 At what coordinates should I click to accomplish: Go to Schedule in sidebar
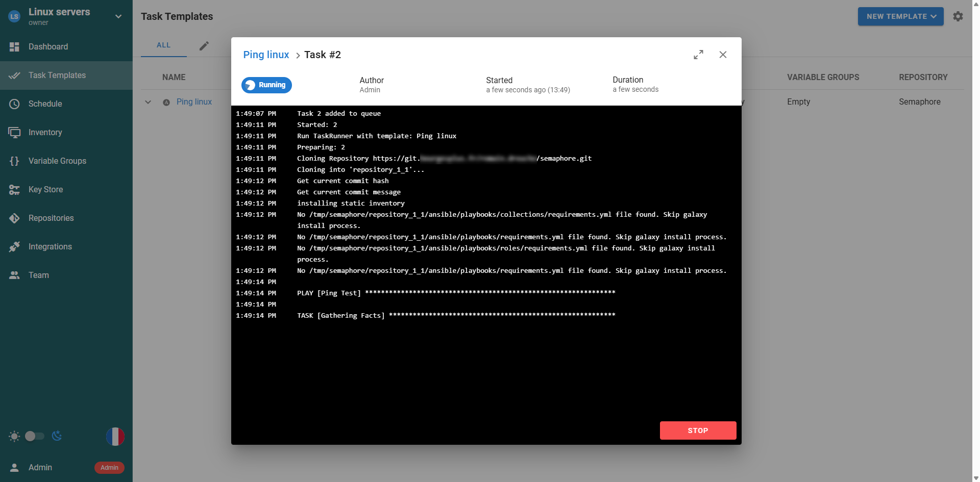click(x=45, y=104)
